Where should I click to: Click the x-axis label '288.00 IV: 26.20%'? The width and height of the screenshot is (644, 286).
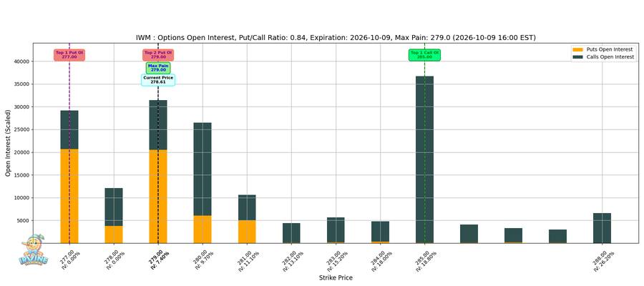coord(603,260)
